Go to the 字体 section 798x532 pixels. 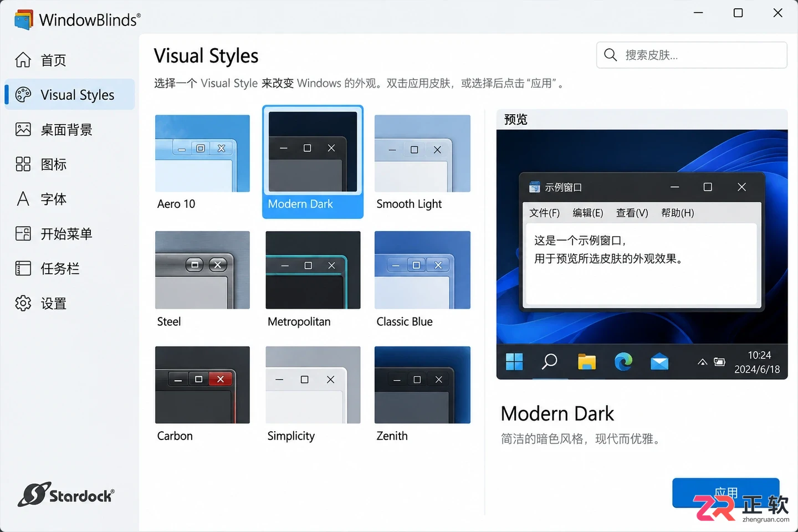click(69, 199)
